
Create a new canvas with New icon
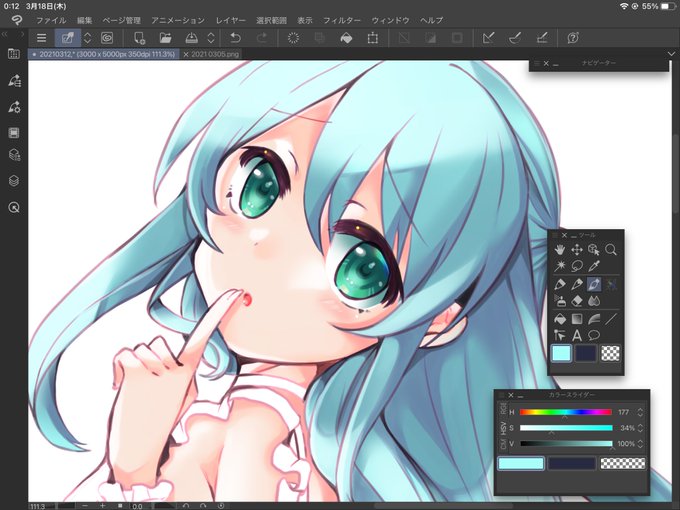point(139,38)
